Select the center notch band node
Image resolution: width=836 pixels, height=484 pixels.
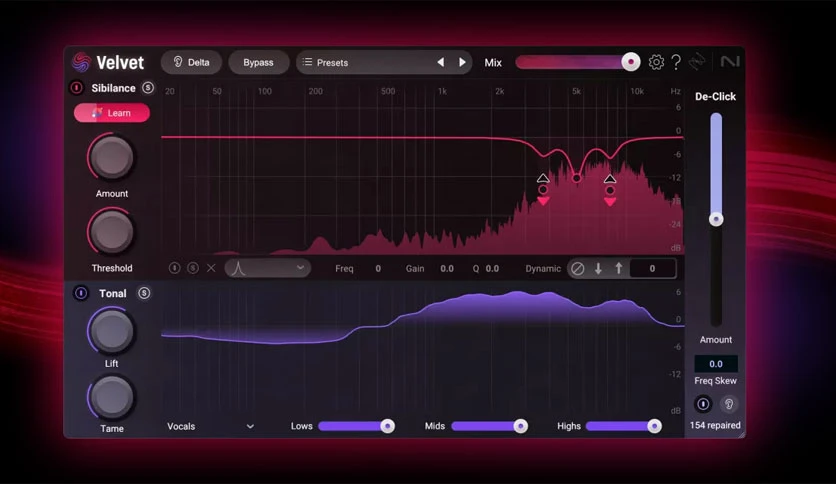pos(576,178)
